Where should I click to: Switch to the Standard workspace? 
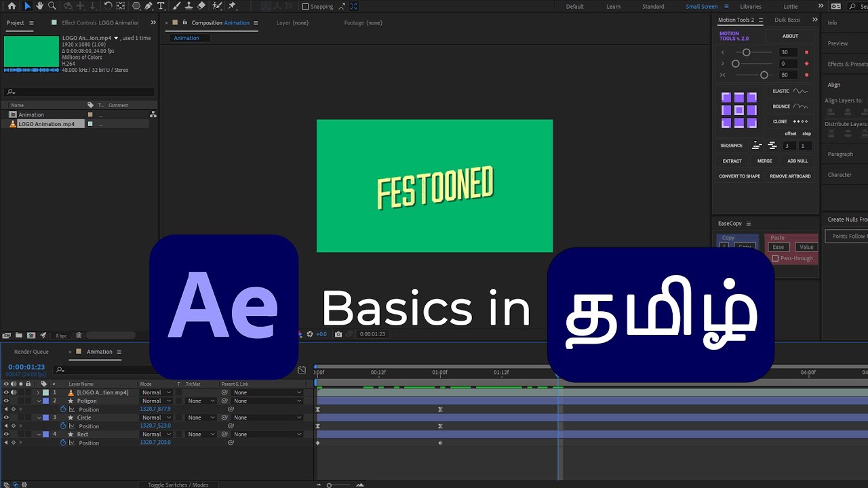653,7
